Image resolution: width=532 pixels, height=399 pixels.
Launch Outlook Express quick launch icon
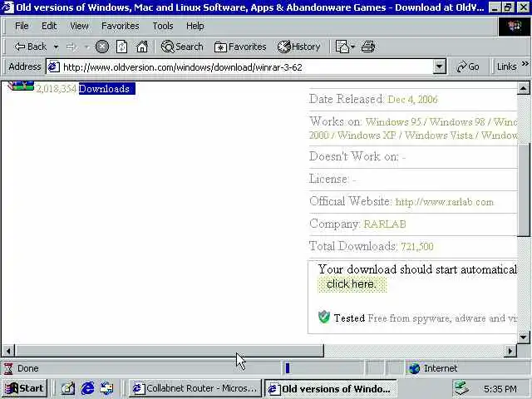(107, 388)
